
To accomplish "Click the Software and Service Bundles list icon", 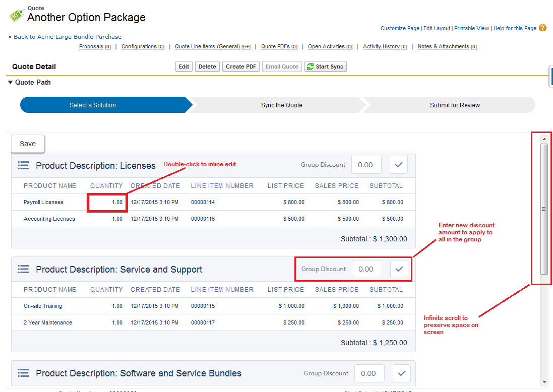I will pyautogui.click(x=23, y=373).
